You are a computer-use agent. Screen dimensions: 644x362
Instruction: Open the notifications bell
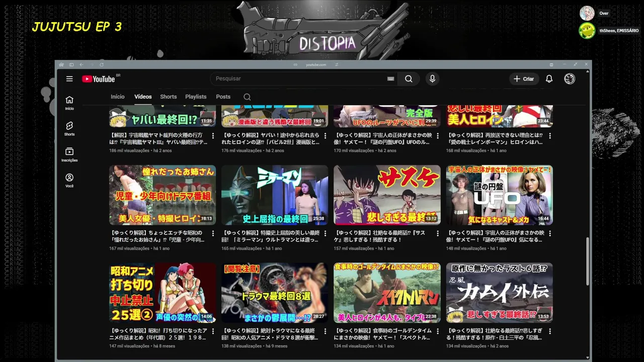pyautogui.click(x=549, y=79)
